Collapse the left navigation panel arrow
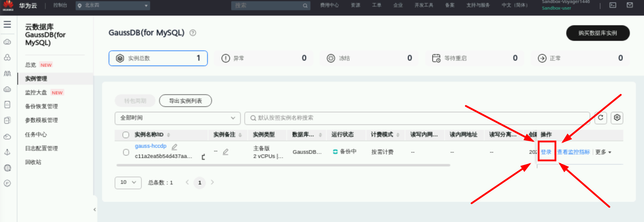Image resolution: width=644 pixels, height=222 pixels. 95,209
